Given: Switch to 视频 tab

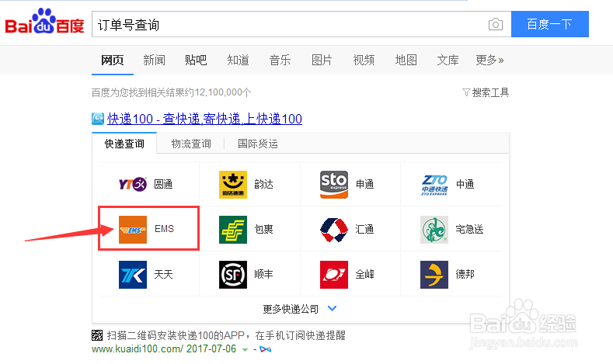Looking at the screenshot, I should click(364, 60).
